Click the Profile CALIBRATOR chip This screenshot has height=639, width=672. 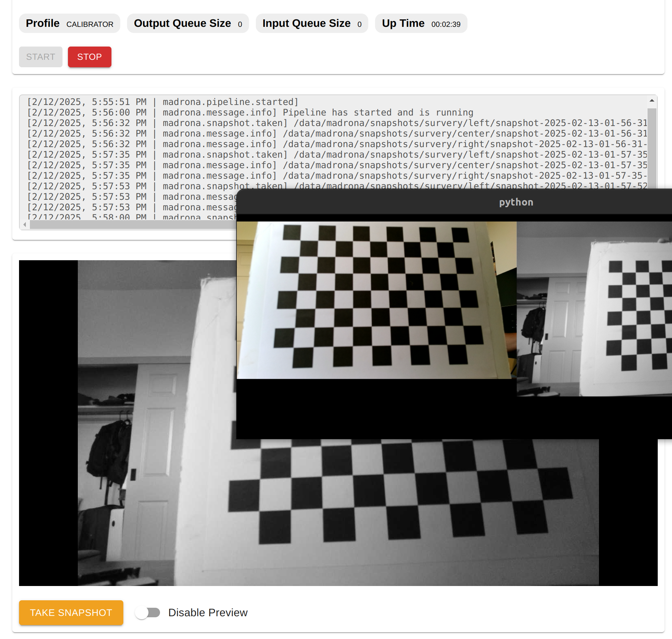(70, 23)
